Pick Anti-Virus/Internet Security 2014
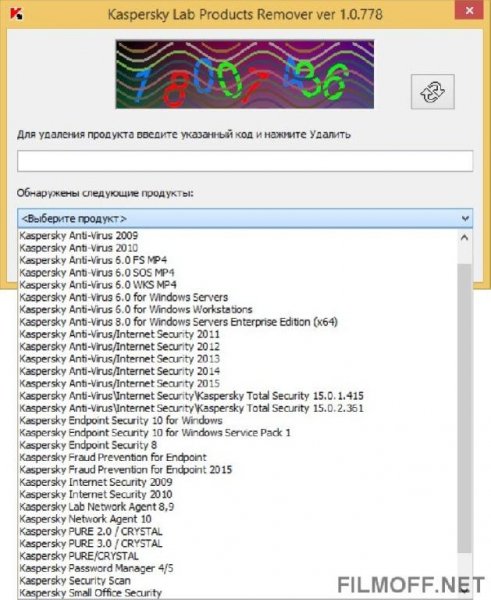The height and width of the screenshot is (600, 491). click(238, 371)
